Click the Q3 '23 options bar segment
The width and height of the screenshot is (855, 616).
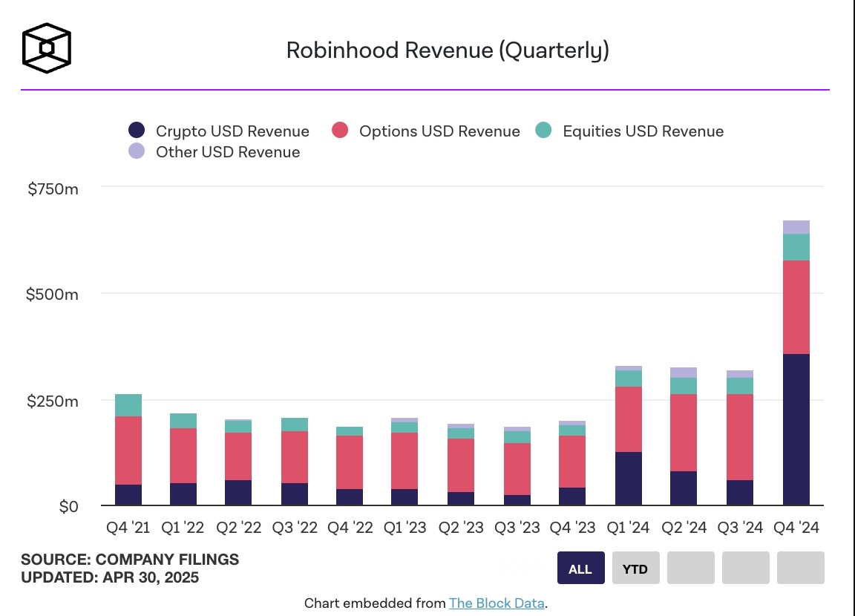tap(517, 469)
